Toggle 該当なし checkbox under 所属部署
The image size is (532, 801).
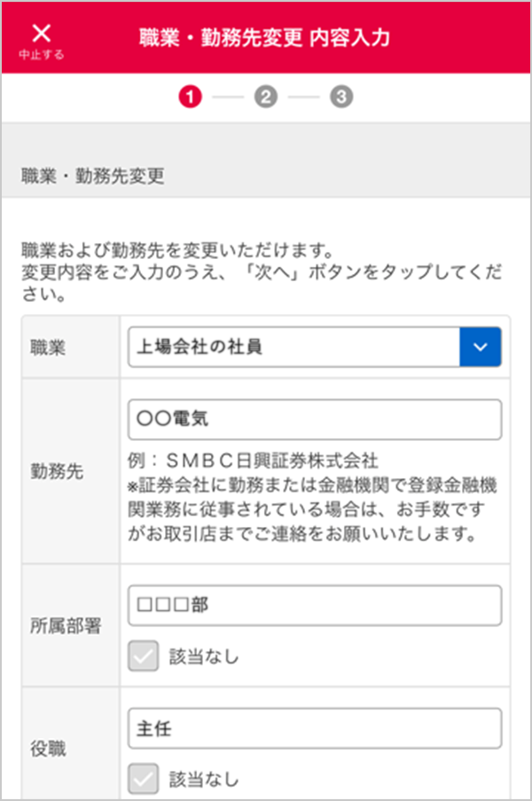[x=143, y=656]
